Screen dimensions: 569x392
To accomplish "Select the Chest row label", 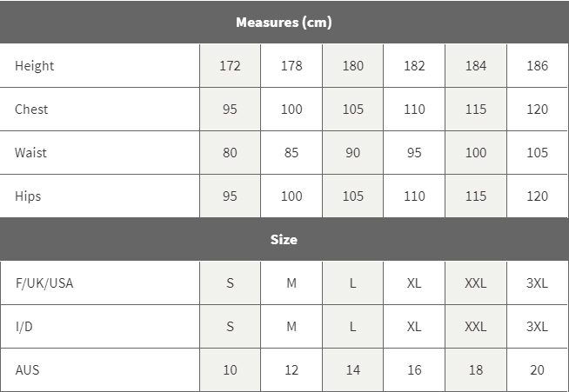I will (31, 110).
